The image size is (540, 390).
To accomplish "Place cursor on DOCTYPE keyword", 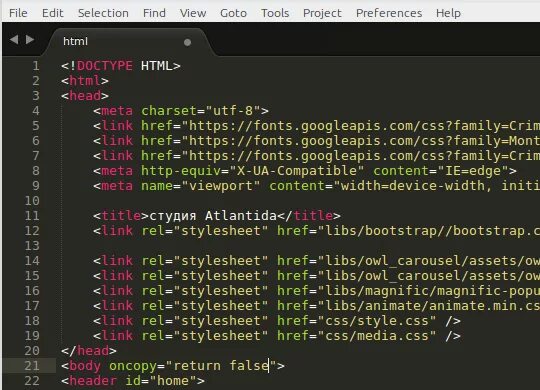I will click(105, 65).
